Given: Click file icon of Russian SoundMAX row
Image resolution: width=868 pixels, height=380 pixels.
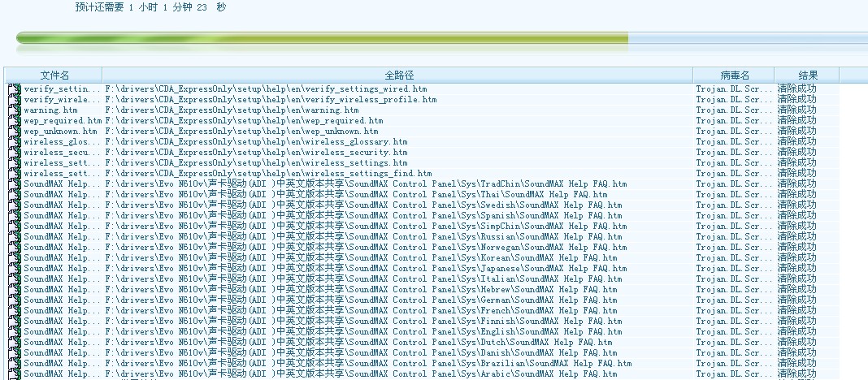Looking at the screenshot, I should point(15,236).
